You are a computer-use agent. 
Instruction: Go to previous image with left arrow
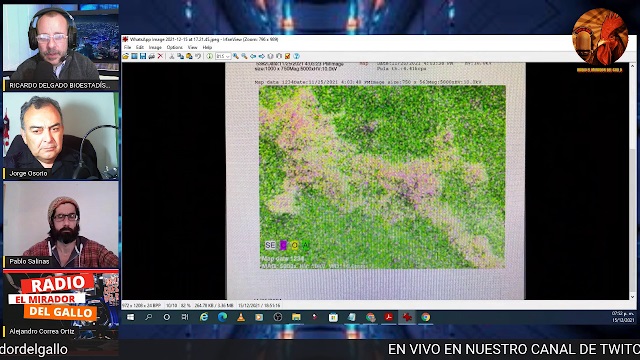click(253, 56)
